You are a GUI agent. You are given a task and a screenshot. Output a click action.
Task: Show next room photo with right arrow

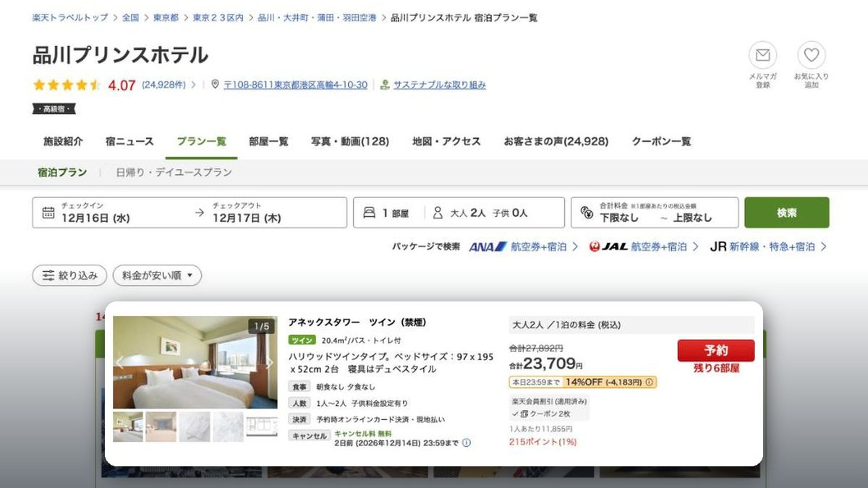269,362
